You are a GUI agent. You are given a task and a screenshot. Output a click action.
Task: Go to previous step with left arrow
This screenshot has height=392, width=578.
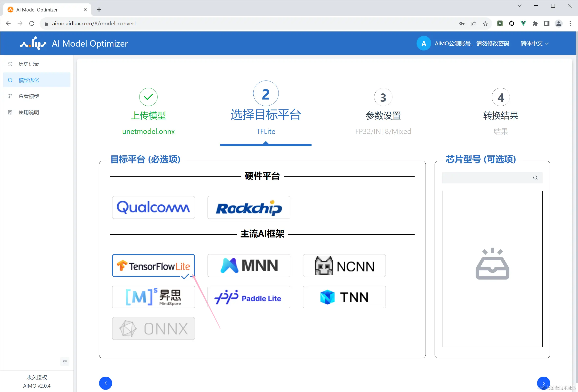(105, 383)
